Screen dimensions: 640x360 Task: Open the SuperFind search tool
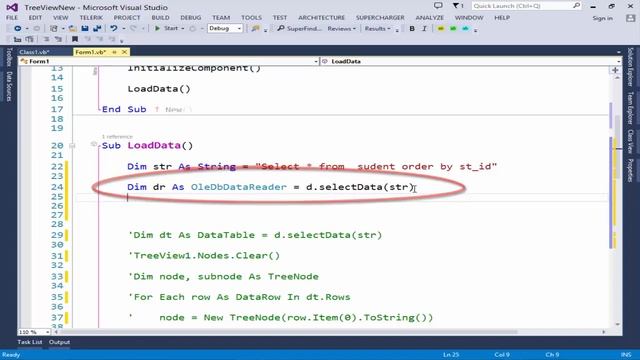[x=300, y=29]
